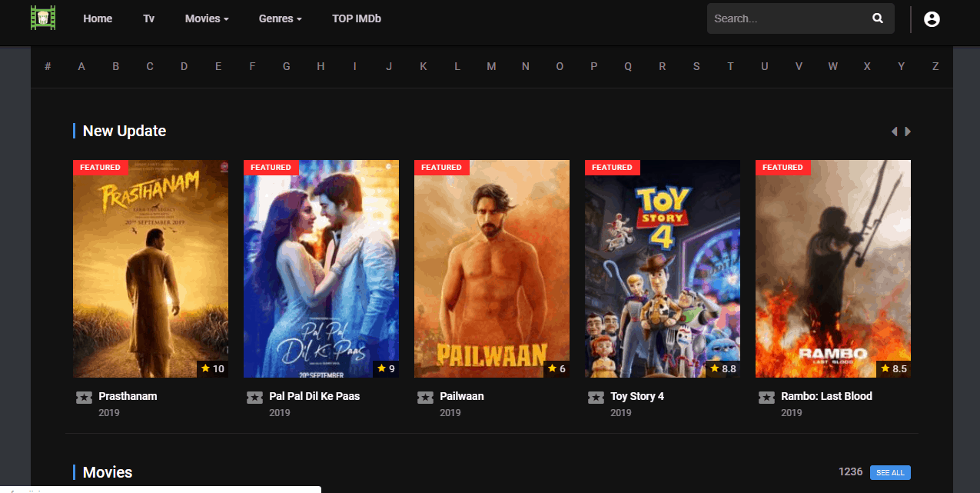
Task: Click the search magnifier icon
Action: (878, 18)
